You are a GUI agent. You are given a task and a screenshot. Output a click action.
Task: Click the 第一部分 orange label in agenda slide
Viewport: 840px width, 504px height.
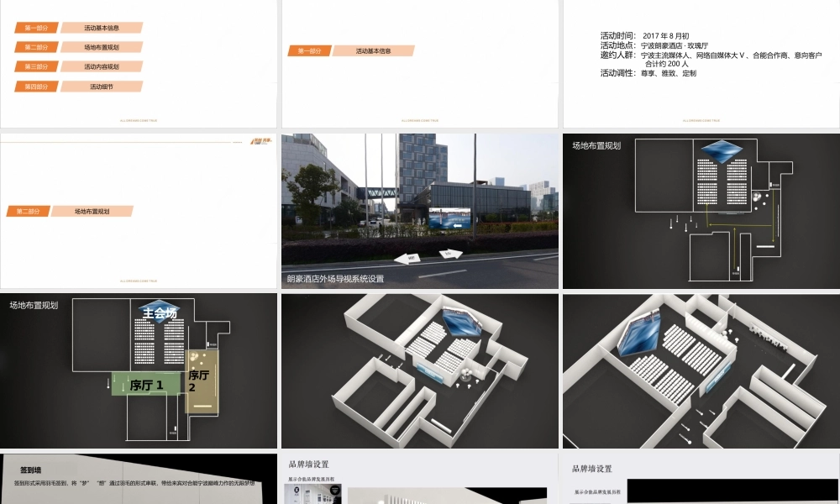coord(36,28)
